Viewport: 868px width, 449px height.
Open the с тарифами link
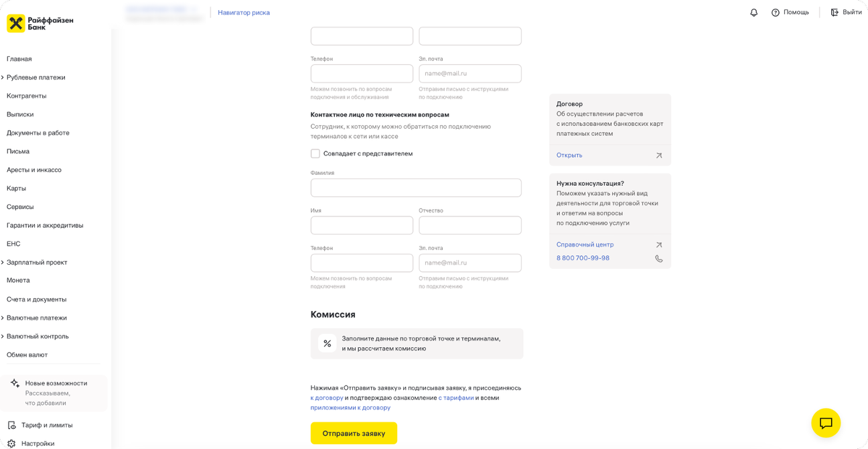456,397
